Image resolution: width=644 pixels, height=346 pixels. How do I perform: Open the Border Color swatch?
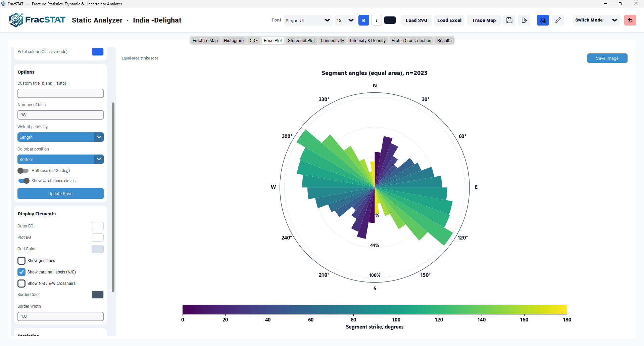tap(98, 295)
